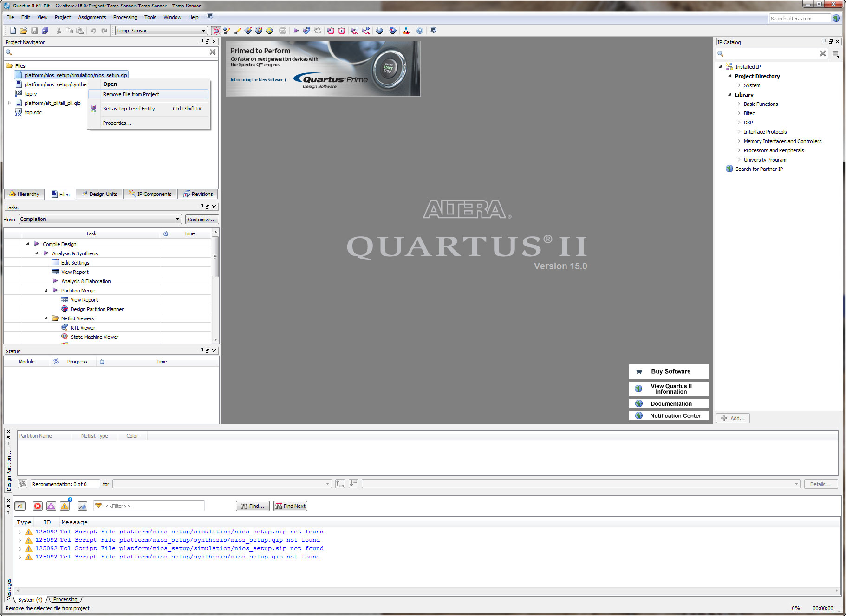846x616 pixels.
Task: Click the Open Project folder icon
Action: tap(24, 31)
